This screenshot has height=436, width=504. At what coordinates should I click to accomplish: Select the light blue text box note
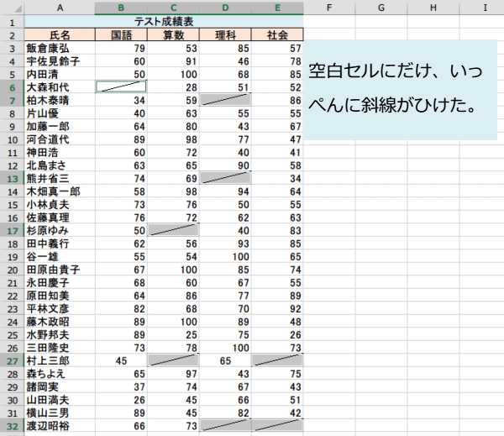[401, 90]
